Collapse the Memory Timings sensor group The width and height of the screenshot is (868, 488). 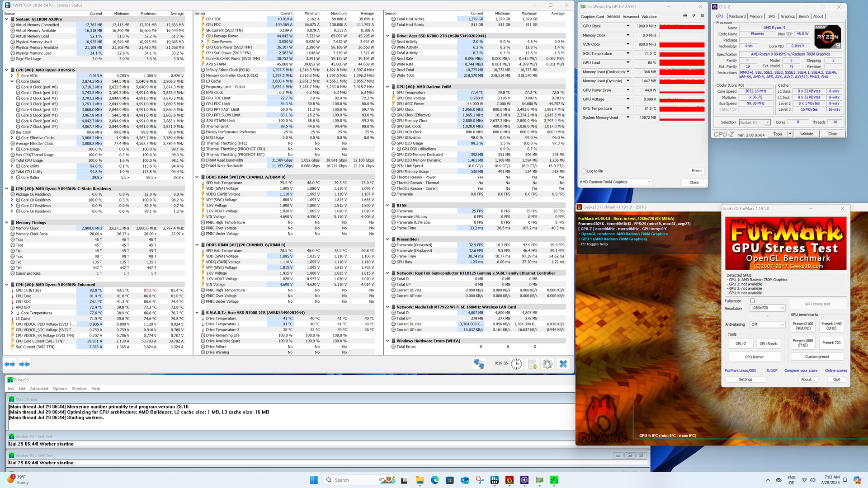pyautogui.click(x=7, y=223)
